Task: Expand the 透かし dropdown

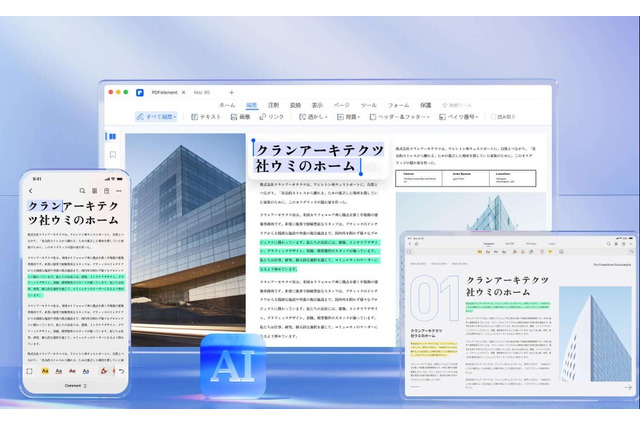Action: click(313, 117)
